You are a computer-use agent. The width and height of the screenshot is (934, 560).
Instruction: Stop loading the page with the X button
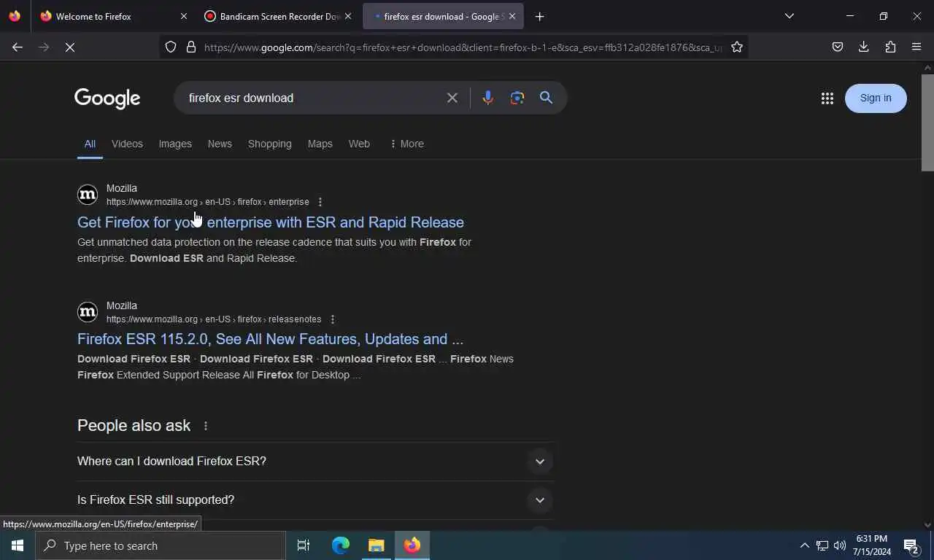70,47
